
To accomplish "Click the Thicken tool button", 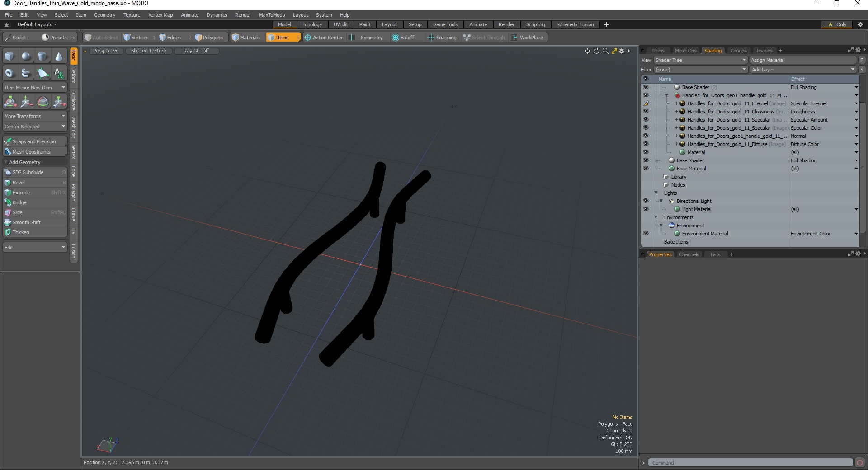I will (x=35, y=232).
